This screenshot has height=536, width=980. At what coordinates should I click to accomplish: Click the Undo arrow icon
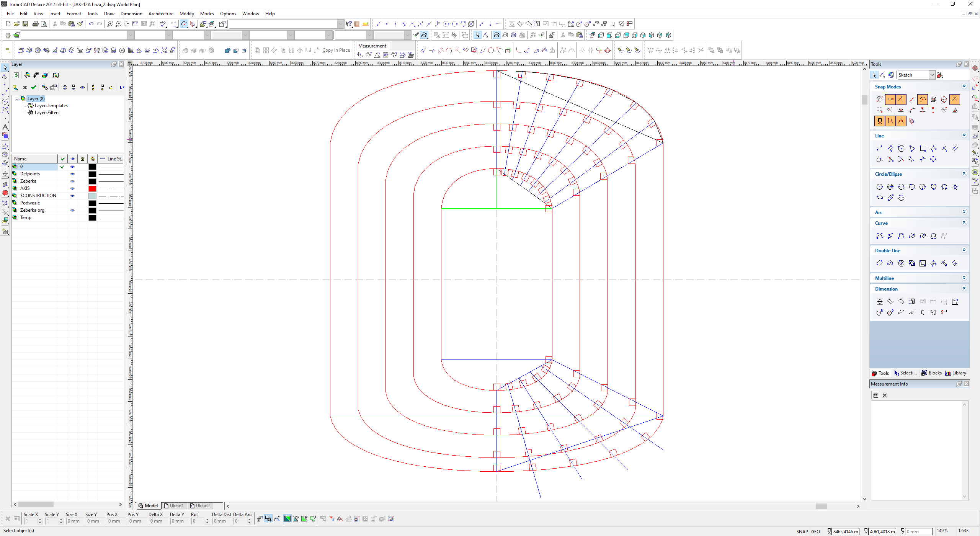(x=91, y=24)
